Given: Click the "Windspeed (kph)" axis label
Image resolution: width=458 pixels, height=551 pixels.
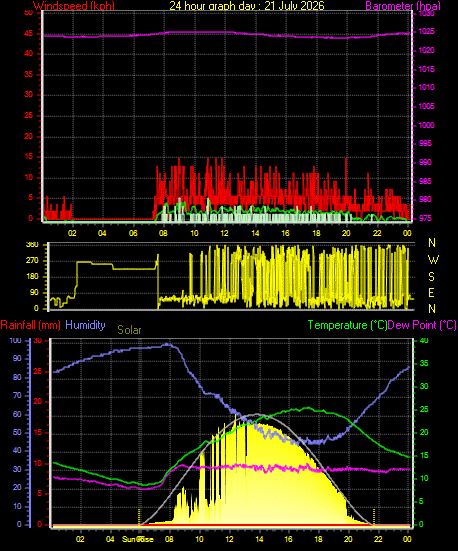Looking at the screenshot, I should coord(74,6).
